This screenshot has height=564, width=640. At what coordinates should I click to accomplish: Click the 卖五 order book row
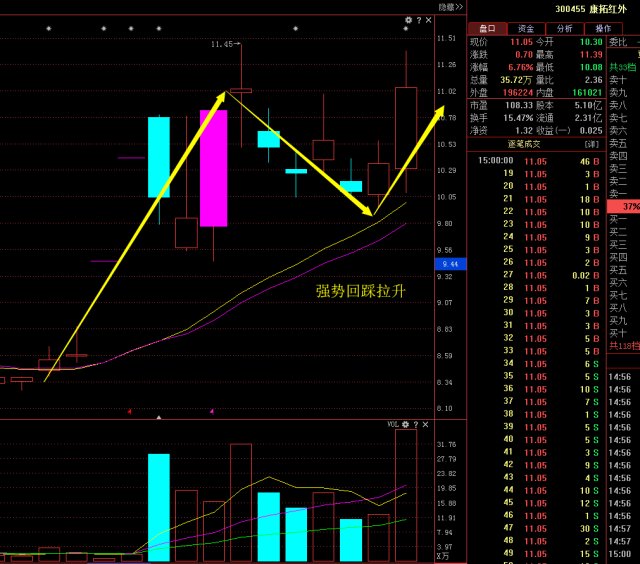[618, 143]
